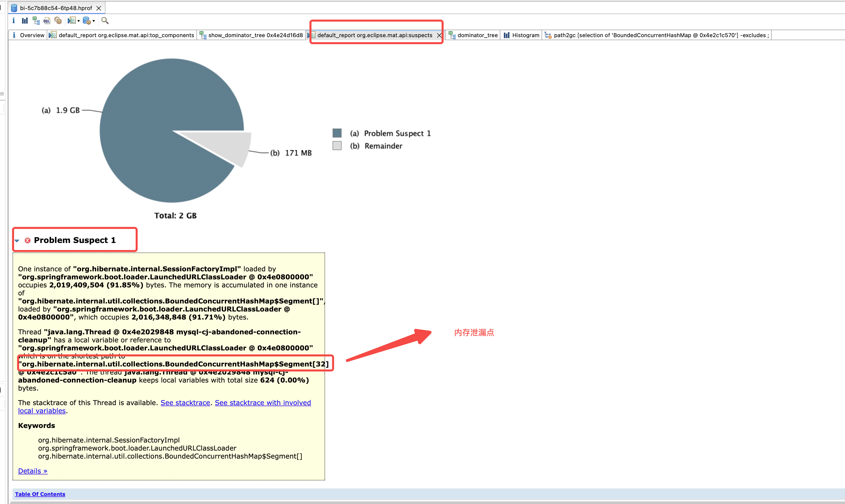This screenshot has height=504, width=845.
Task: Click keyword org.hibernate.internal.SessionFactoryImpl
Action: pos(109,440)
